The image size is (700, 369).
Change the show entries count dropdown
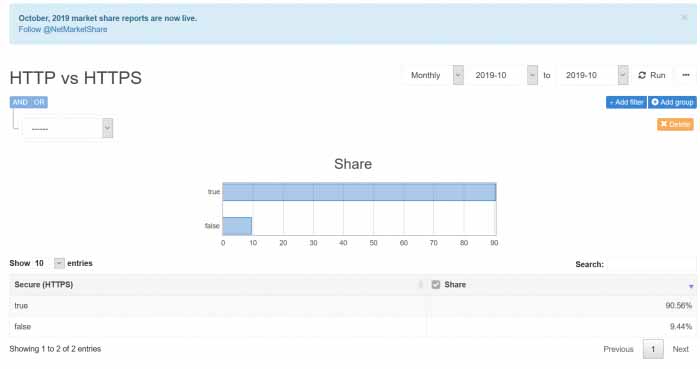(49, 263)
